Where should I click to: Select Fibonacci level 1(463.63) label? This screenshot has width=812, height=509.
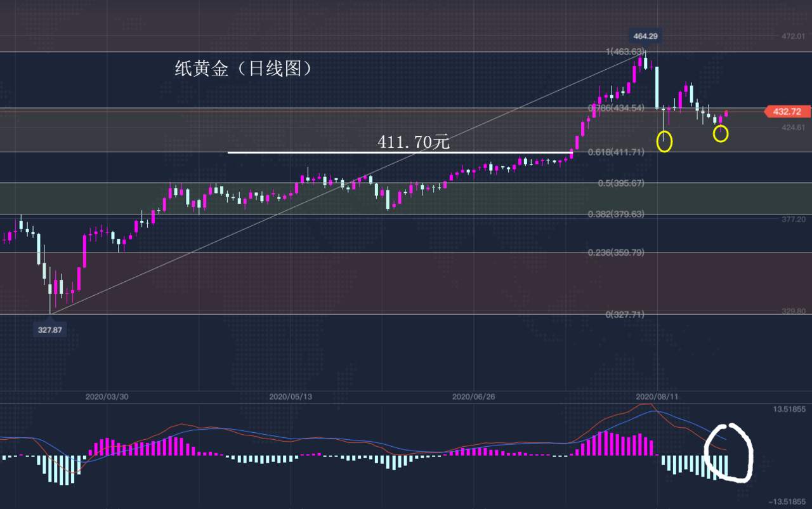625,51
